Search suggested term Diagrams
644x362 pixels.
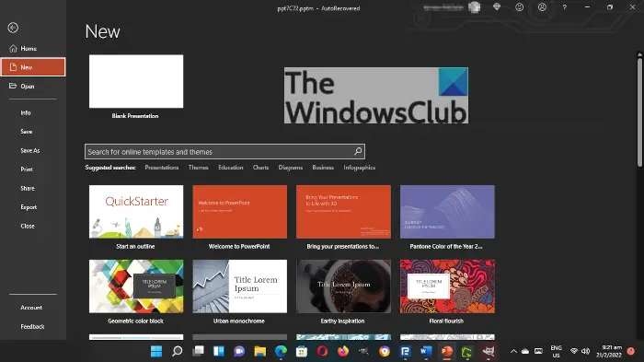291,168
